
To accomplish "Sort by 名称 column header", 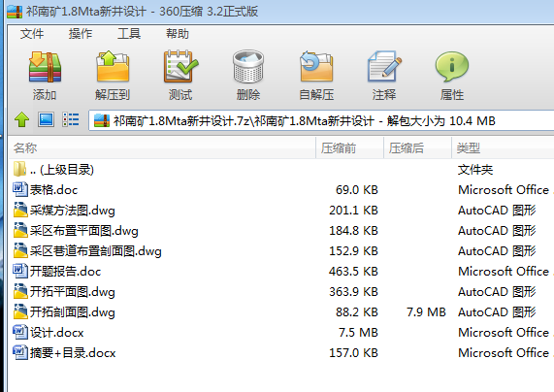I will tap(162, 147).
